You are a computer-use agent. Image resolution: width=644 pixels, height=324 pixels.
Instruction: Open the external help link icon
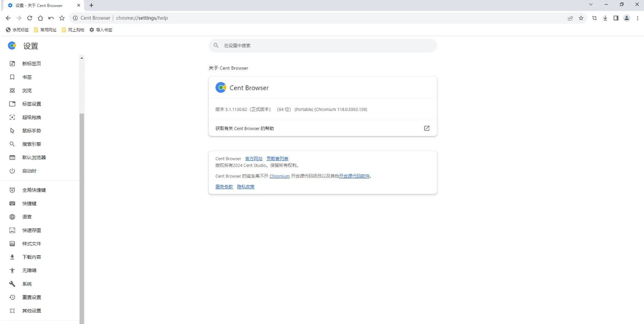coord(427,128)
